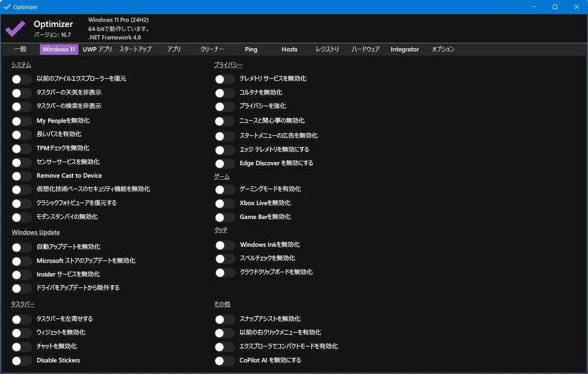Viewport: 588px width, 374px height.
Task: Toggle Xbox Liveを無効化 switch
Action: (x=225, y=203)
